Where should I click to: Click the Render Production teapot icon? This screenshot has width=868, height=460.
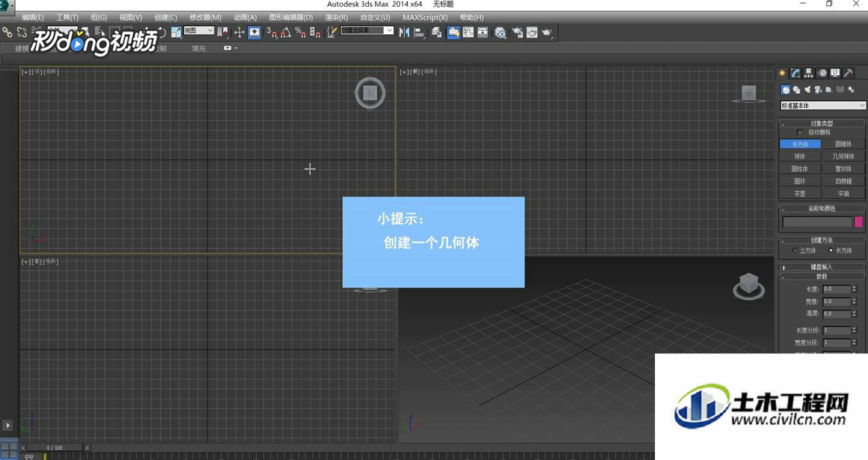coord(546,32)
